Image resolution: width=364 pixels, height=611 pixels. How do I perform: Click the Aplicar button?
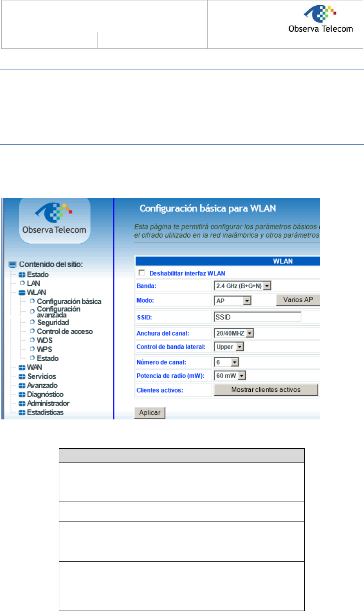(x=150, y=412)
